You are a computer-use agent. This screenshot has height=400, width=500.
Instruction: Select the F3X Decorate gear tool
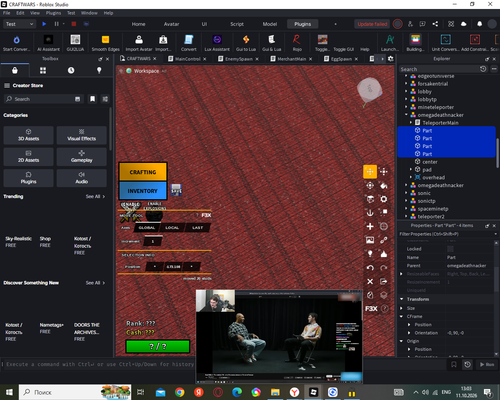384,199
